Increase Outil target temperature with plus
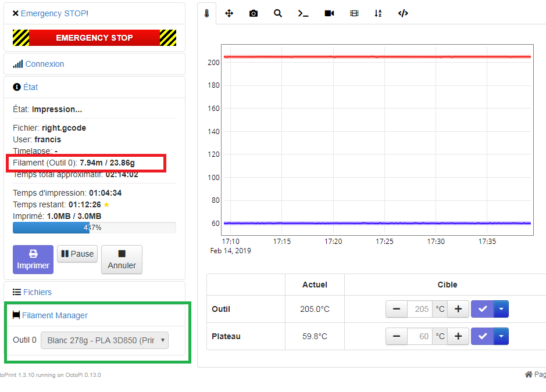 [458, 309]
